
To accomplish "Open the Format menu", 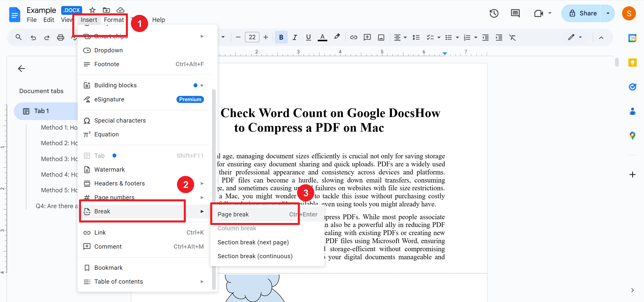I will (x=114, y=20).
